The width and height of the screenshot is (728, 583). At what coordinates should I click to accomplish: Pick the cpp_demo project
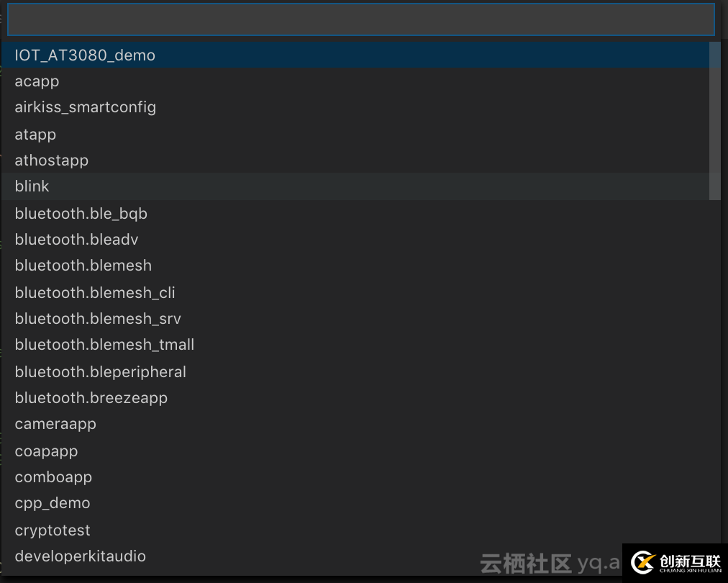[52, 502]
